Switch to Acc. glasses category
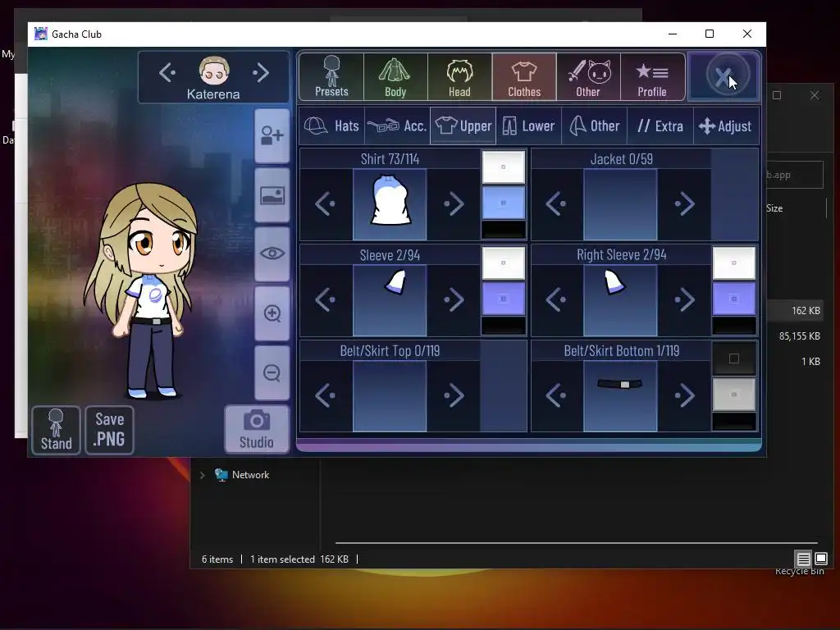 [397, 126]
